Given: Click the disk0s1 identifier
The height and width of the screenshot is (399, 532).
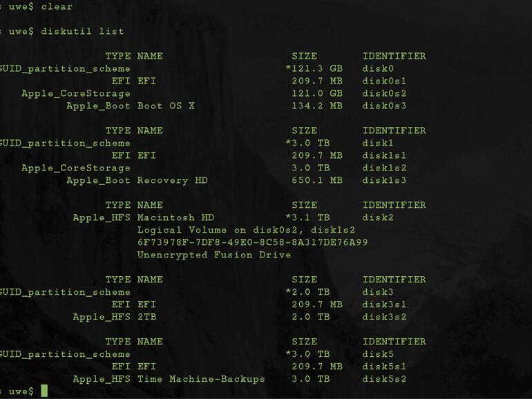Looking at the screenshot, I should [384, 81].
